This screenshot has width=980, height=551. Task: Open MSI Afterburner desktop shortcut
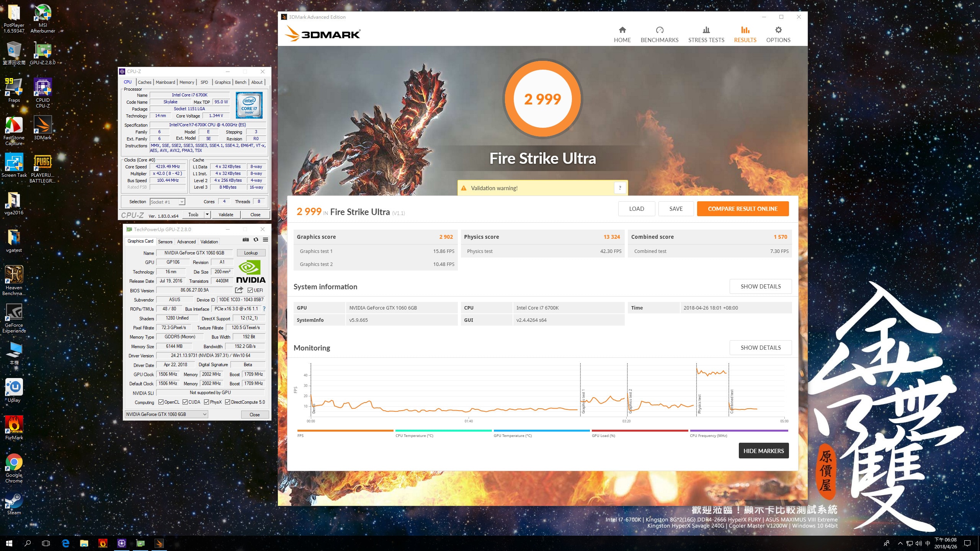click(43, 18)
